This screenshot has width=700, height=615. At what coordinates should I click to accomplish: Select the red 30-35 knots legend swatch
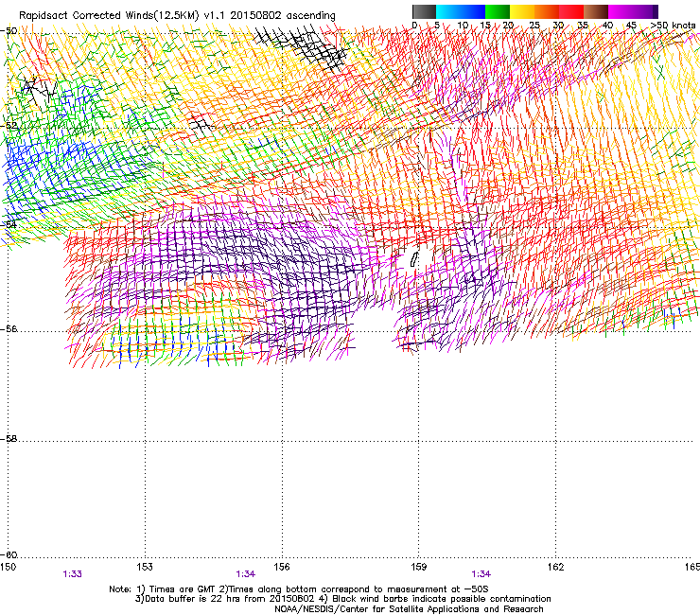pos(571,11)
